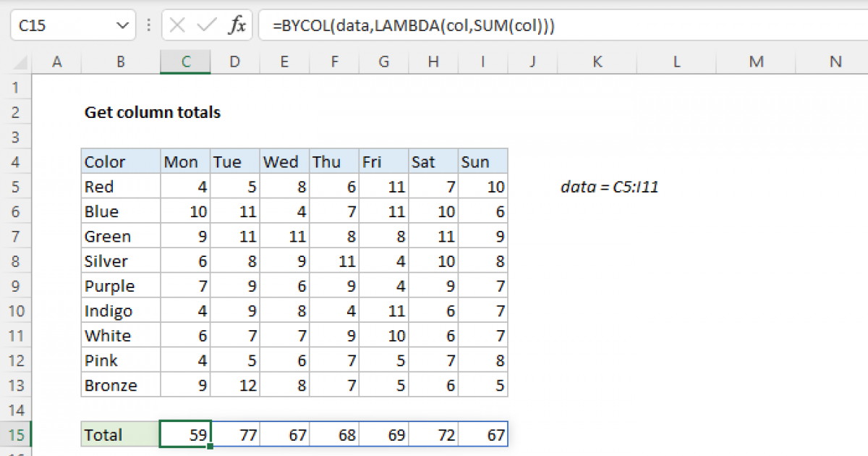Image resolution: width=868 pixels, height=456 pixels.
Task: Click the 'Mon' header cell
Action: [185, 162]
